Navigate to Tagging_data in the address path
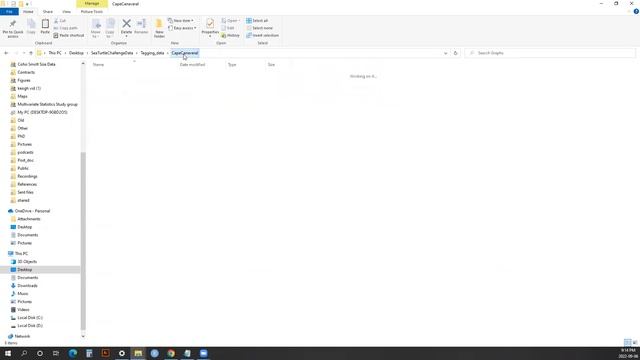The width and height of the screenshot is (640, 360). (152, 53)
